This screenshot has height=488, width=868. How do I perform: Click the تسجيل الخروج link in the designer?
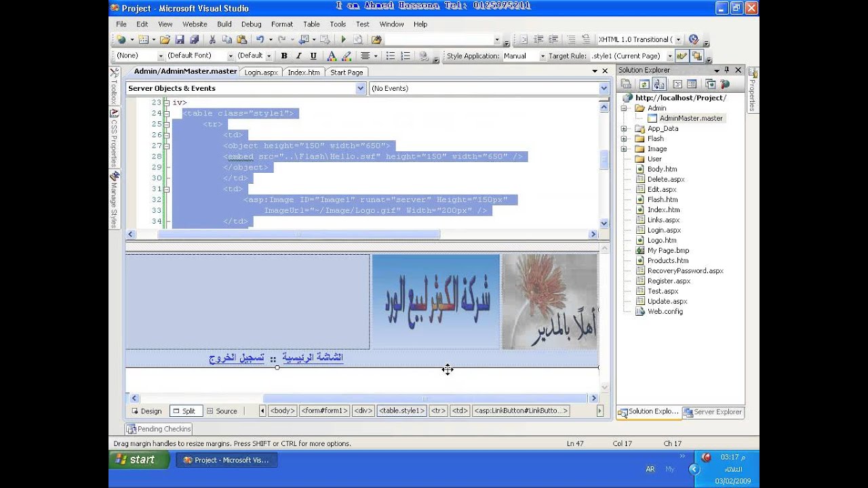click(x=237, y=358)
